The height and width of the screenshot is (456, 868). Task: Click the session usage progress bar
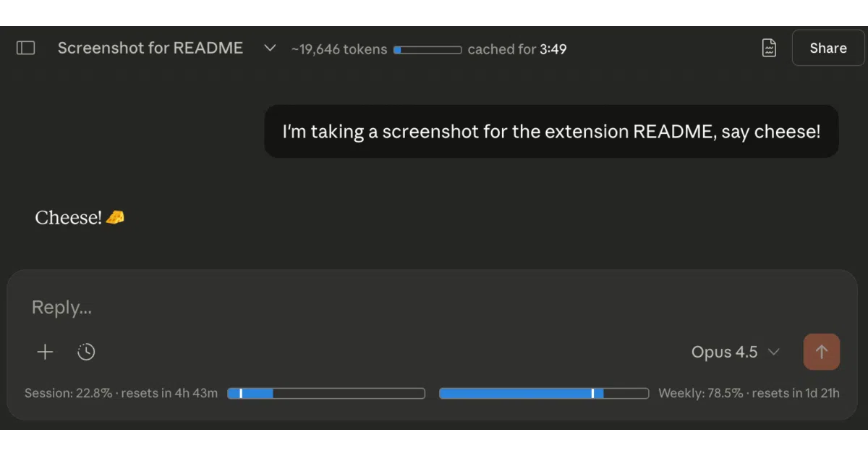click(326, 394)
